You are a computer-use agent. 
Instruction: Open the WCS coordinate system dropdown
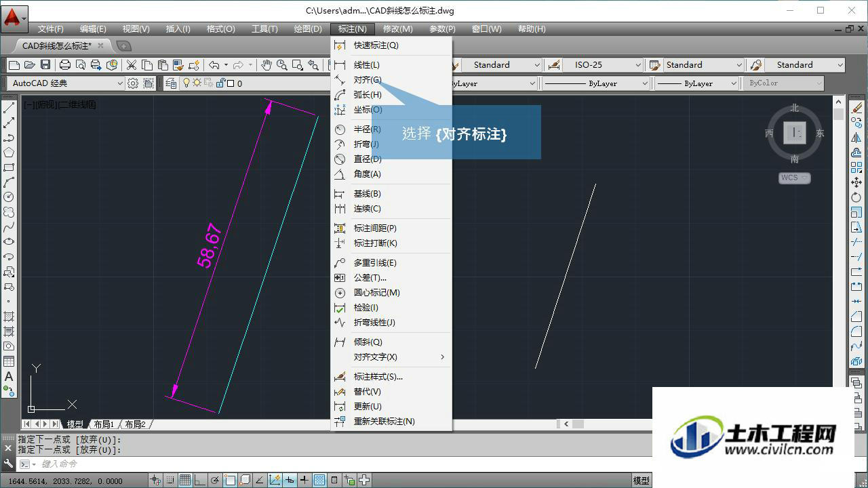click(x=794, y=178)
